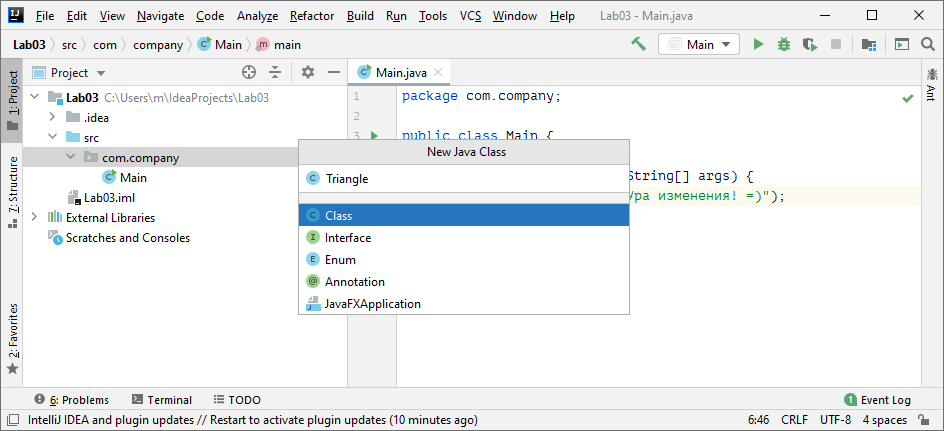Choose Enum in New Java Class popup

(464, 259)
